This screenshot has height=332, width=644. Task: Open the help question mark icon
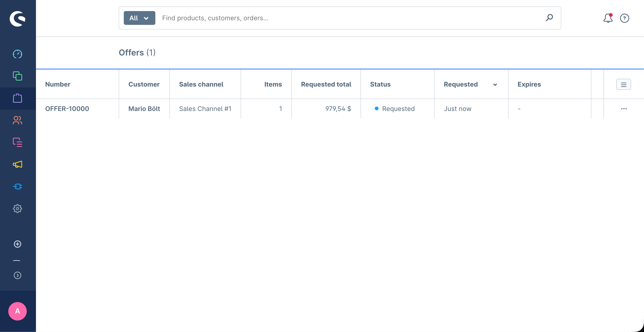click(x=624, y=18)
